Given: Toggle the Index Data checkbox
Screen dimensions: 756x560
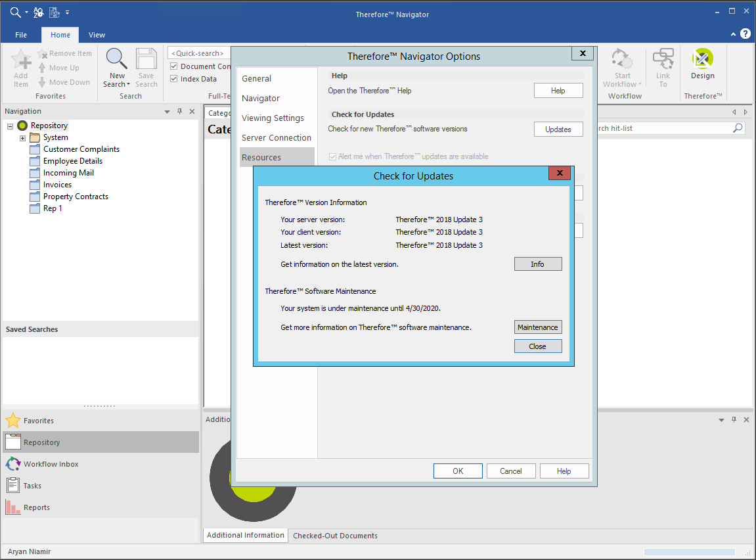Looking at the screenshot, I should pyautogui.click(x=174, y=79).
